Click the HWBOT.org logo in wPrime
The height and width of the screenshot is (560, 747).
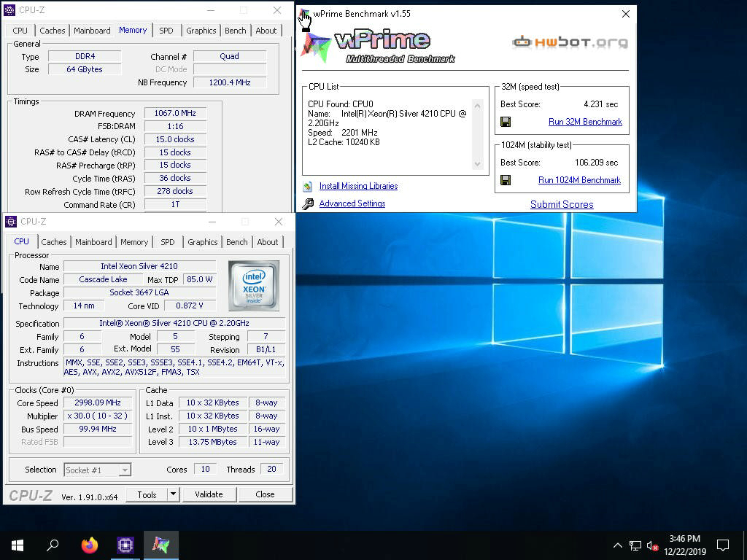tap(570, 42)
